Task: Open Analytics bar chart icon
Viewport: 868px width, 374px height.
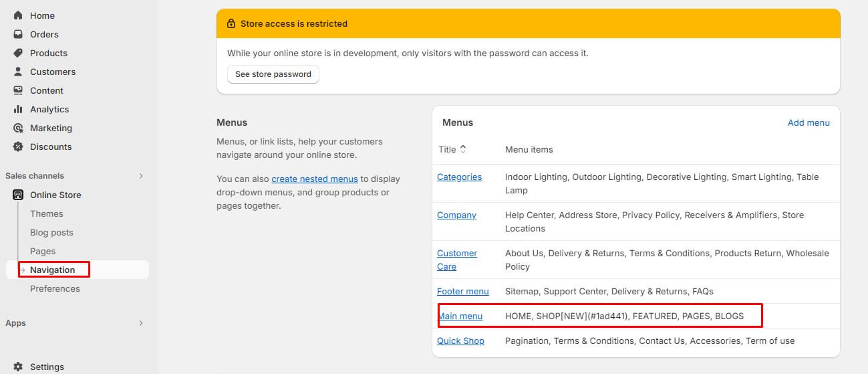Action: pyautogui.click(x=18, y=109)
